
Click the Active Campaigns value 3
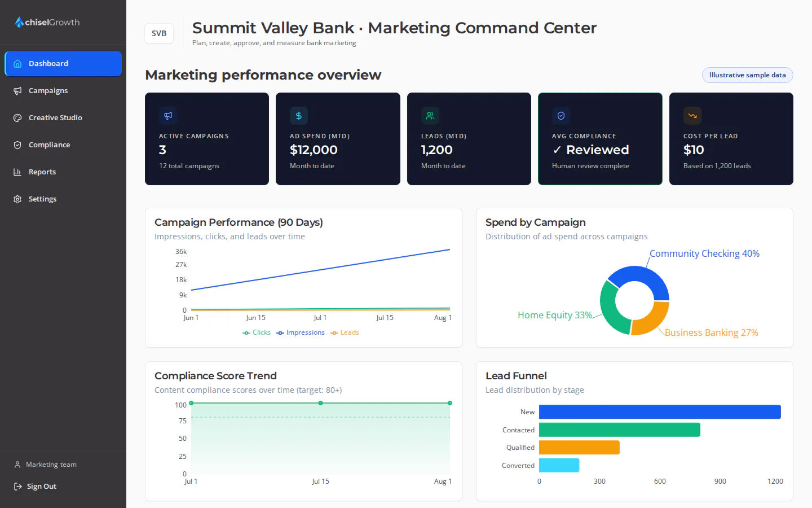pos(162,150)
